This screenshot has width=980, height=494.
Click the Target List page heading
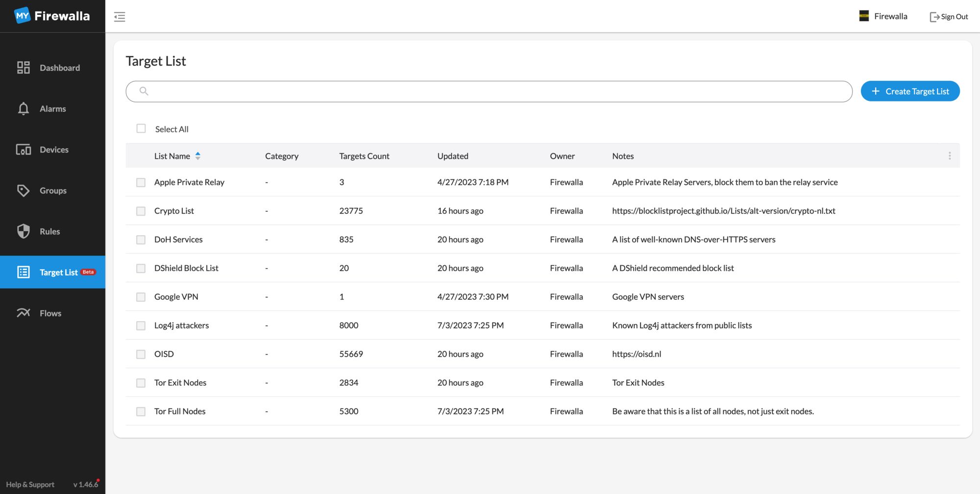(x=156, y=61)
